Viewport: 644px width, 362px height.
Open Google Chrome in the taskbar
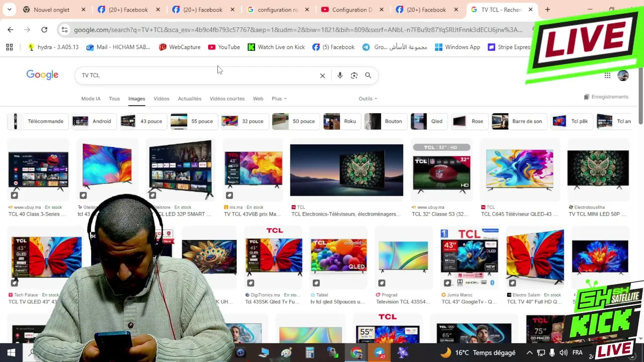point(356,353)
